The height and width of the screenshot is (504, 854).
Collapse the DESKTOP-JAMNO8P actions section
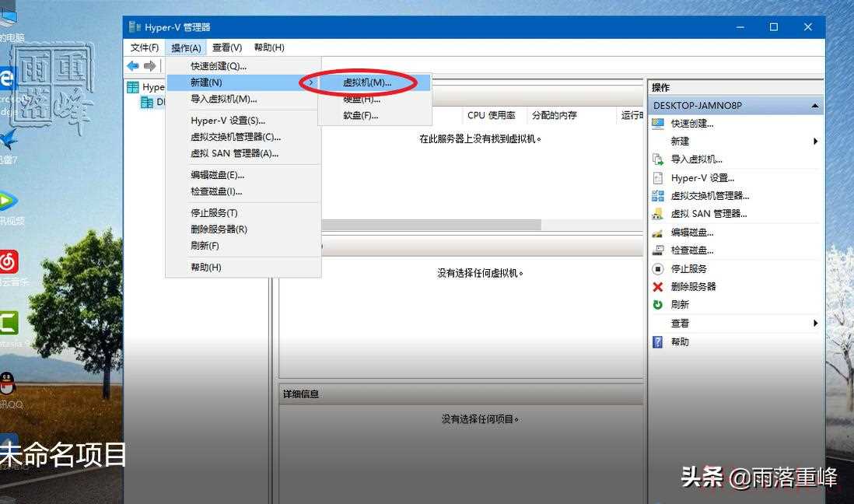pos(815,106)
